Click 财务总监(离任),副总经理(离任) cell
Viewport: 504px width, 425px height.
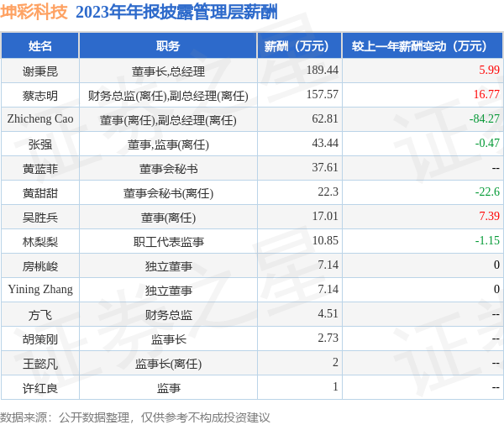168,96
